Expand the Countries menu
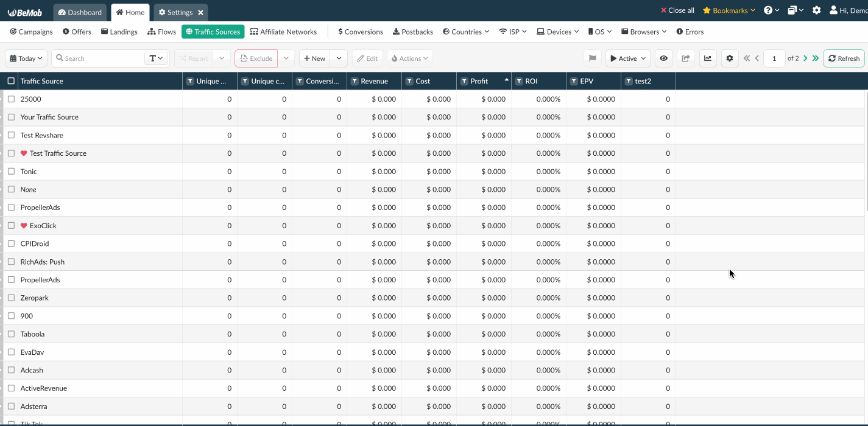868x426 pixels. click(466, 32)
